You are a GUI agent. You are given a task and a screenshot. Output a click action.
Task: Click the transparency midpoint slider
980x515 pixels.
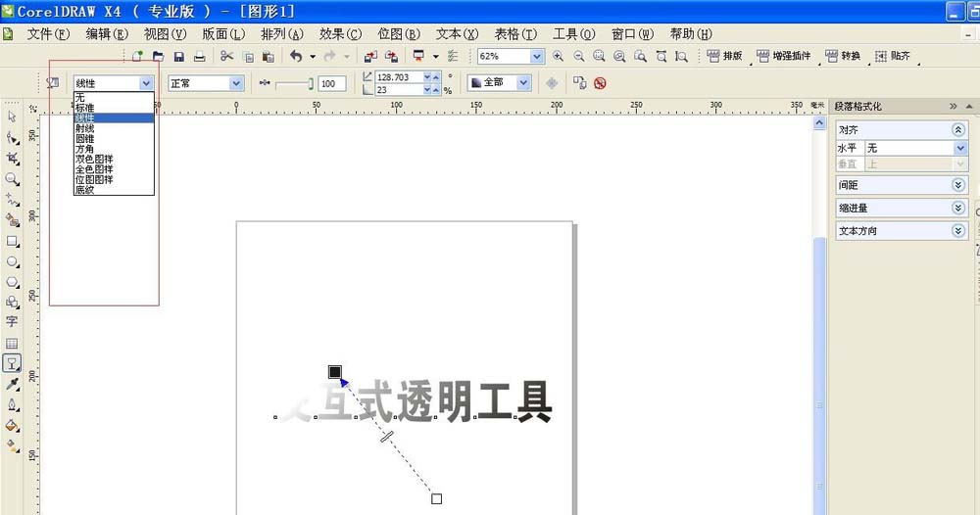tap(294, 83)
